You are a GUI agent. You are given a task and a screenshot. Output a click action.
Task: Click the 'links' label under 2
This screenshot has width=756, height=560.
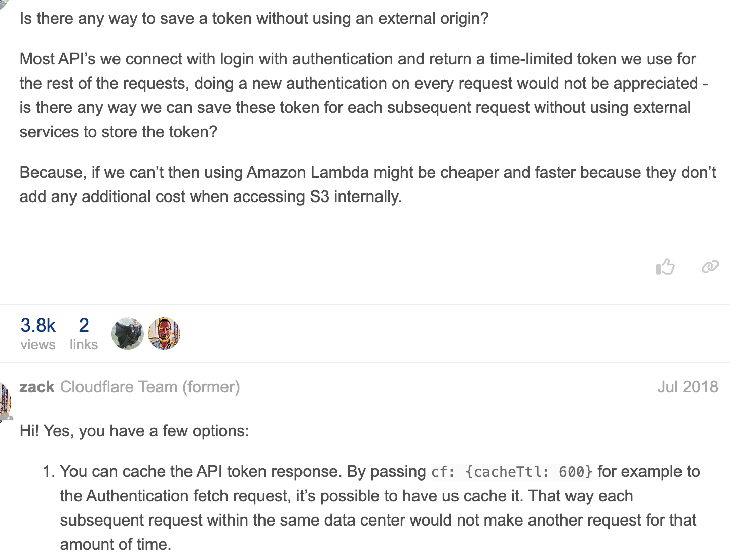tap(84, 345)
